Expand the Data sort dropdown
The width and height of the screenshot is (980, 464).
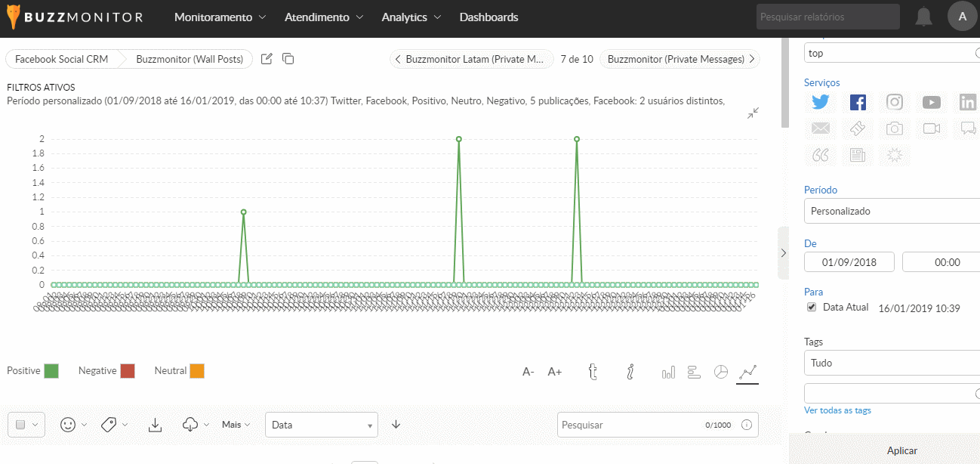point(321,425)
